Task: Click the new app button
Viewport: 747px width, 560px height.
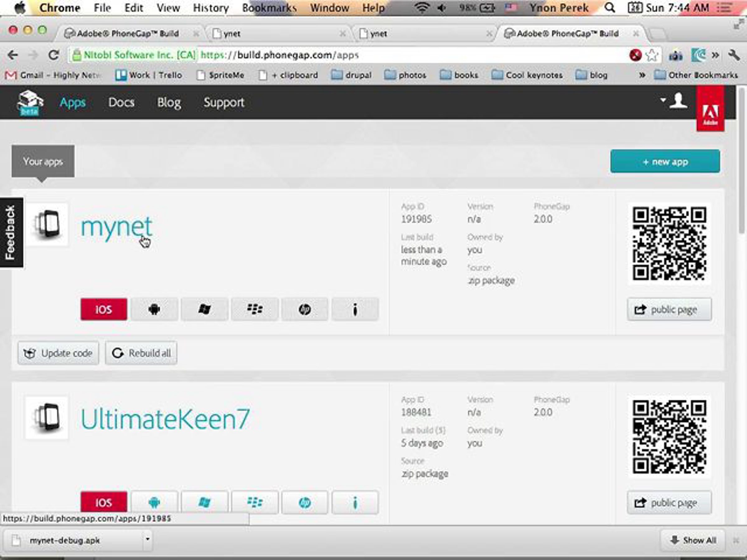Action: tap(665, 161)
